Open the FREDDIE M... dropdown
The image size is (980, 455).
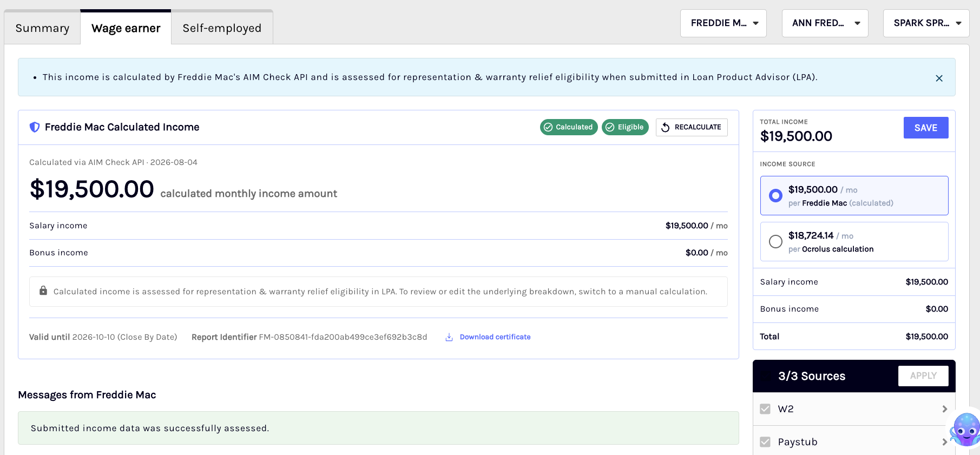[724, 23]
